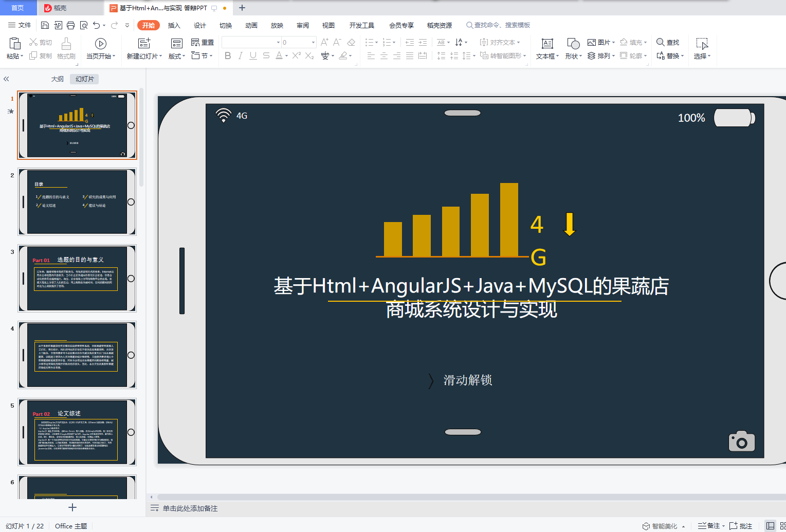Expand quick access toolbar customization arrow
Image resolution: width=786 pixels, height=532 pixels.
click(127, 25)
